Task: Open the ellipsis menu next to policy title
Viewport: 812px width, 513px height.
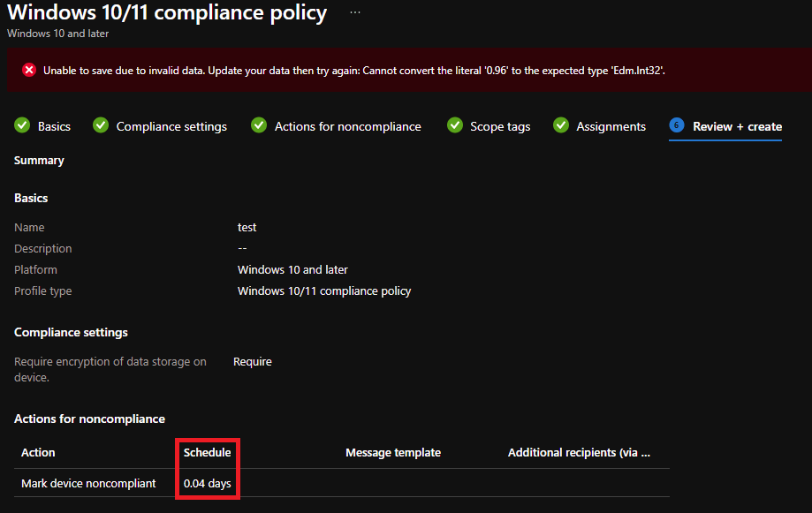Action: tap(354, 11)
